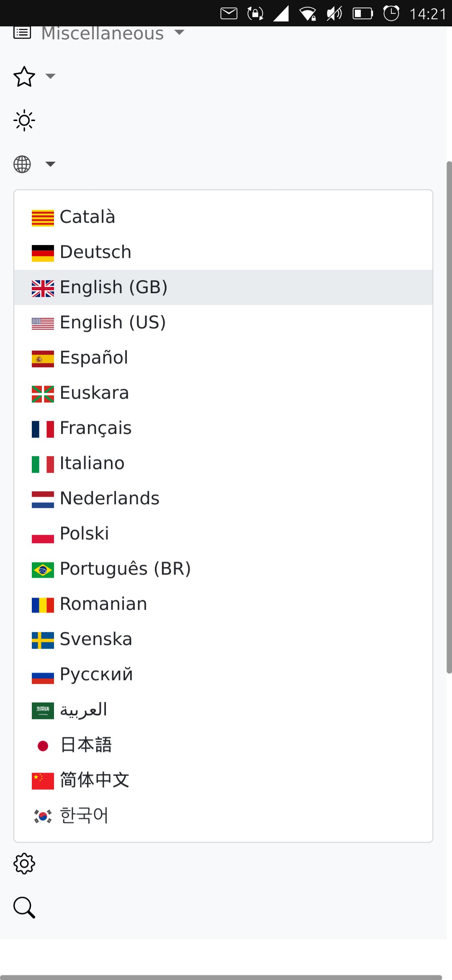
Task: Click the globe language icon
Action: pyautogui.click(x=22, y=164)
